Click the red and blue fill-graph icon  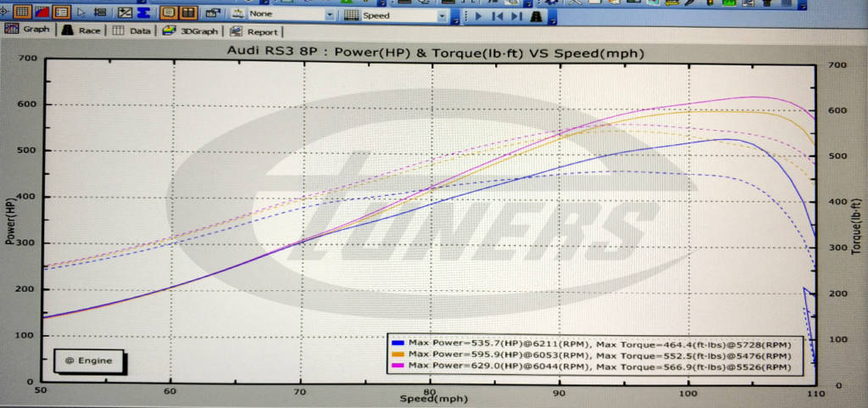[42, 11]
